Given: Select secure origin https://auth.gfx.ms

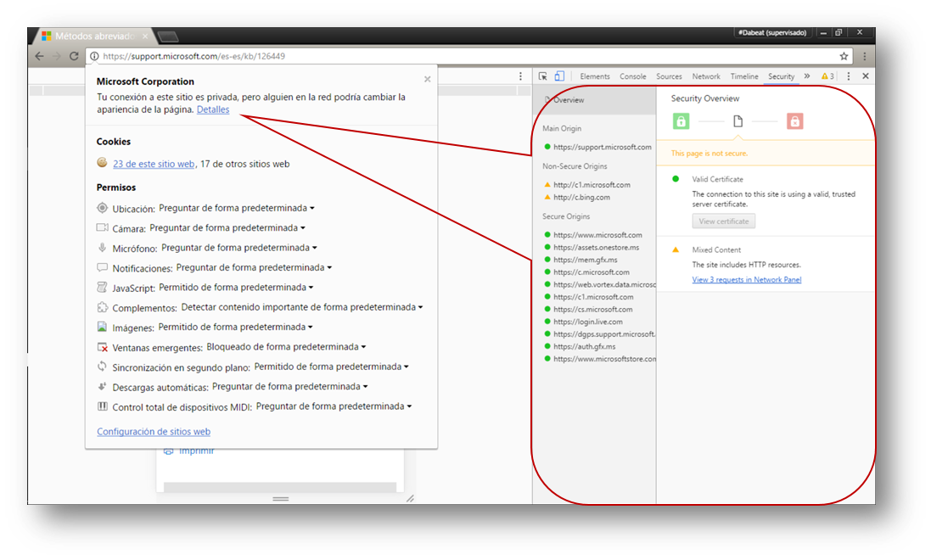Looking at the screenshot, I should [x=580, y=346].
